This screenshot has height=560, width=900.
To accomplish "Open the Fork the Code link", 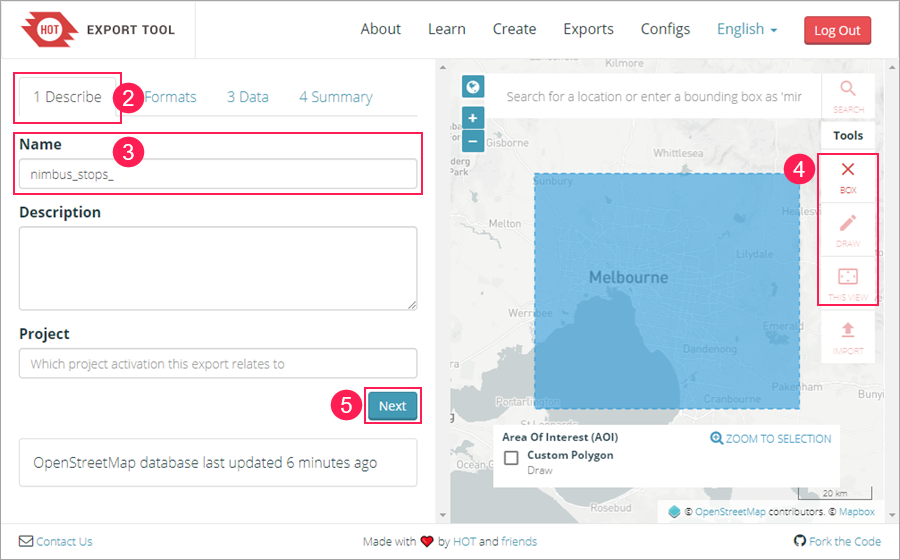I will [x=837, y=541].
